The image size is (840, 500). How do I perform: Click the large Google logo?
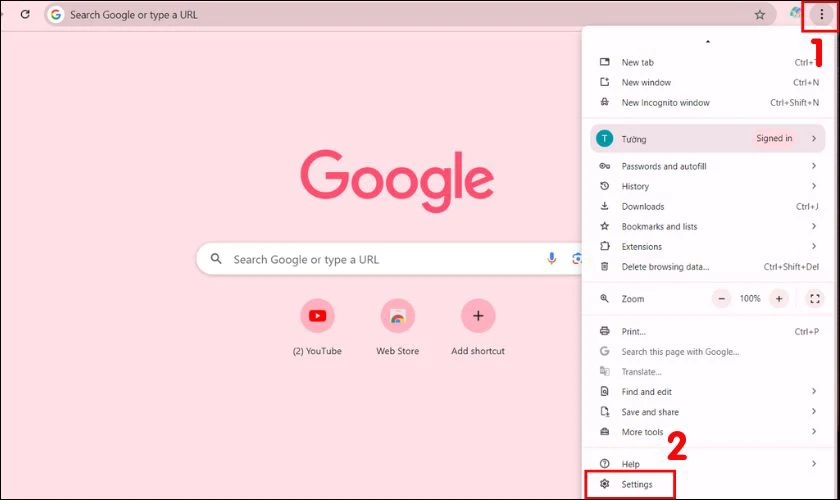(x=397, y=181)
